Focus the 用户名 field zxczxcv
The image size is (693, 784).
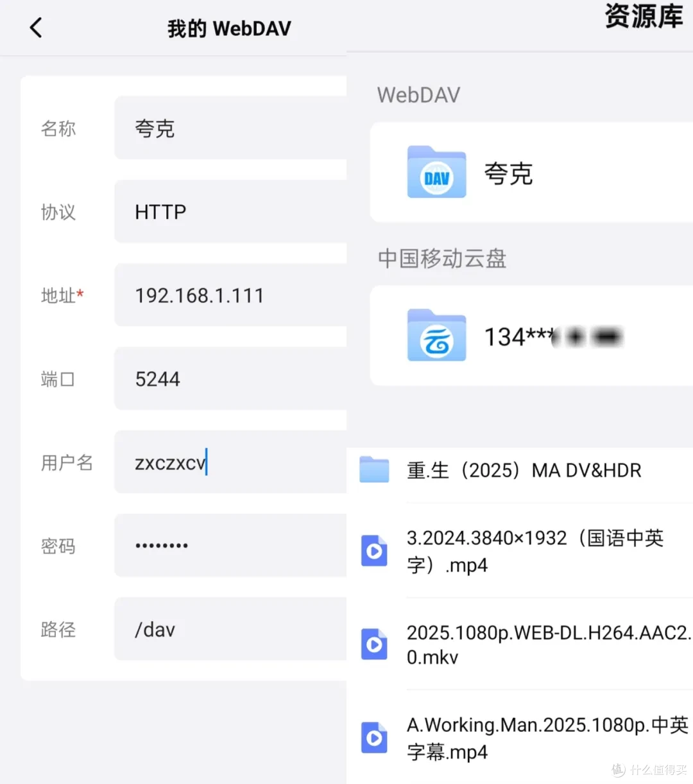231,462
